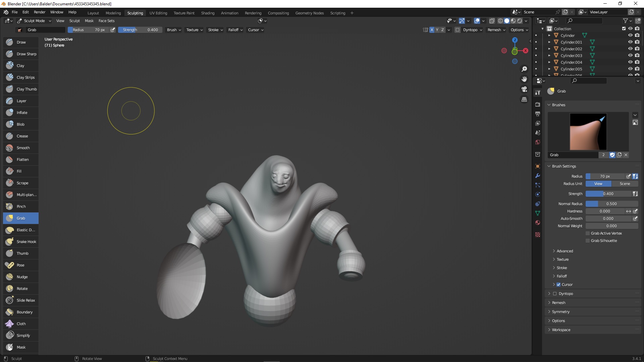This screenshot has width=644, height=362.
Task: Select the Simplify brush tool
Action: point(21,336)
